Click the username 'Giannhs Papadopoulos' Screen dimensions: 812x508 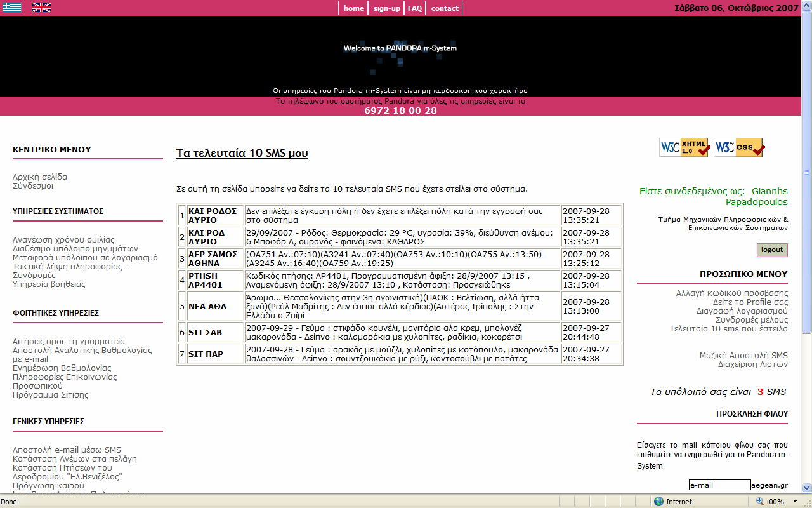pyautogui.click(x=756, y=196)
